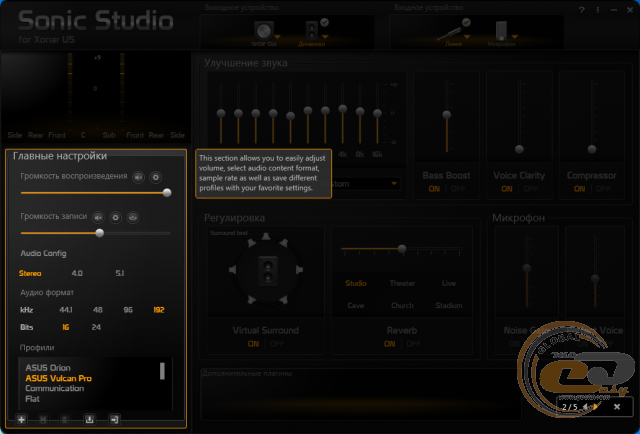The height and width of the screenshot is (434, 640).
Task: Turn Compressor OFF
Action: 603,189
